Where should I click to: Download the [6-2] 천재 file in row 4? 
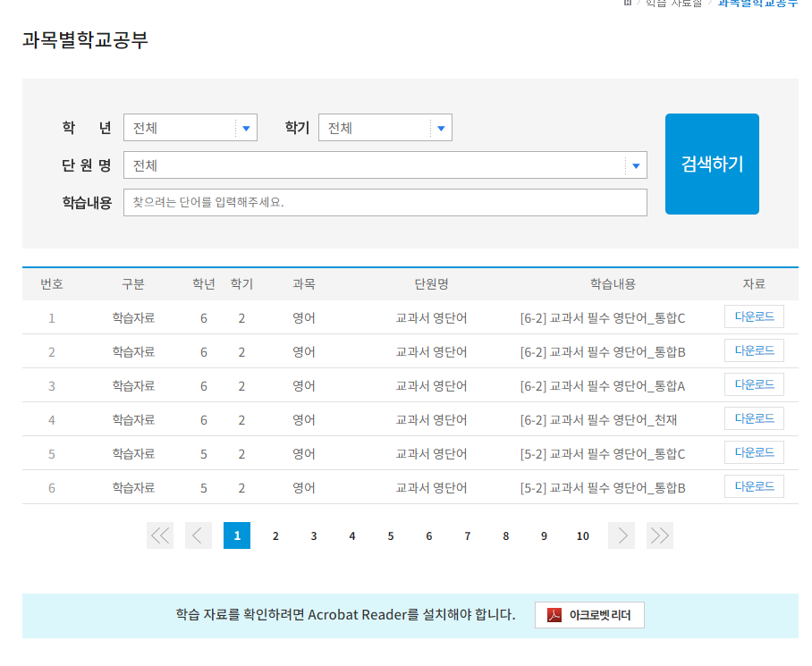(x=754, y=418)
